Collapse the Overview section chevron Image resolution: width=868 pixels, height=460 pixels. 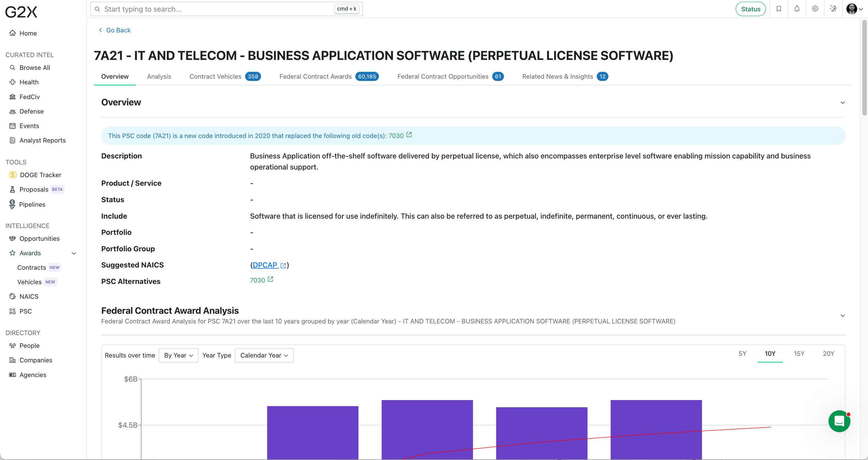842,103
